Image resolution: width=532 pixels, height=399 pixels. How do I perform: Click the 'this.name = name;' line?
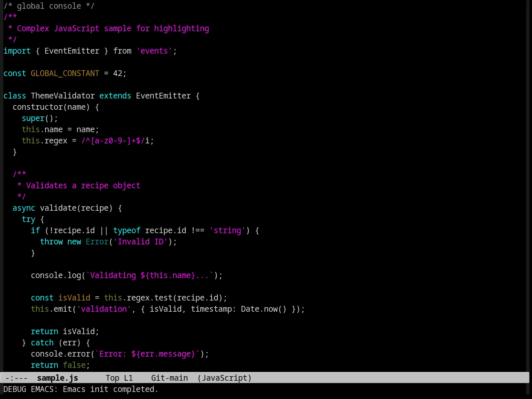(x=60, y=129)
